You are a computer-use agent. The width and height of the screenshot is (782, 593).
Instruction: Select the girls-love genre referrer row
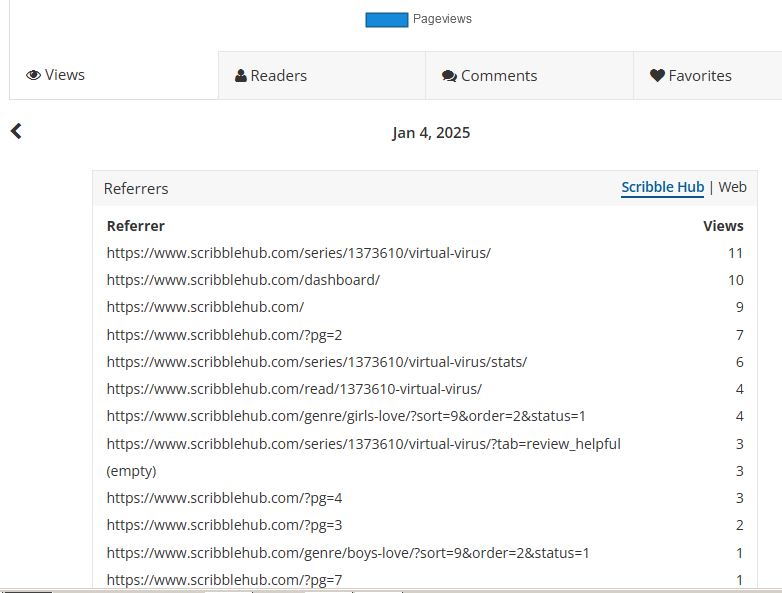(x=346, y=416)
